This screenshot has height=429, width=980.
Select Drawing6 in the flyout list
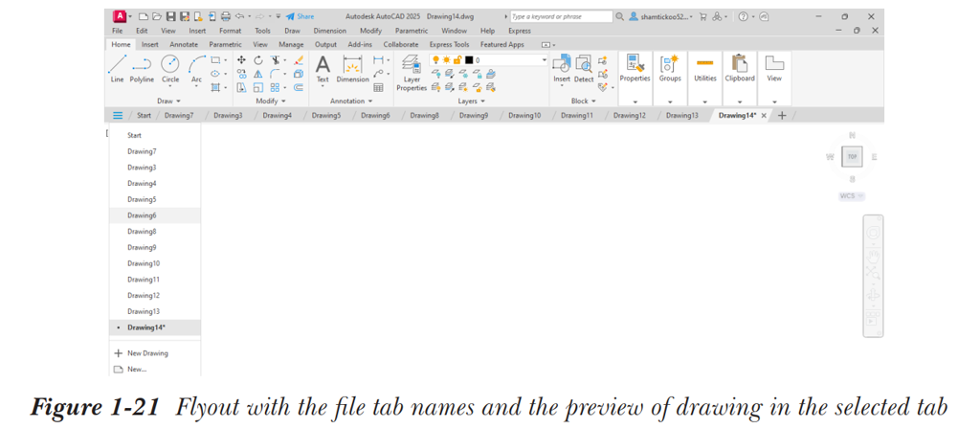155,215
